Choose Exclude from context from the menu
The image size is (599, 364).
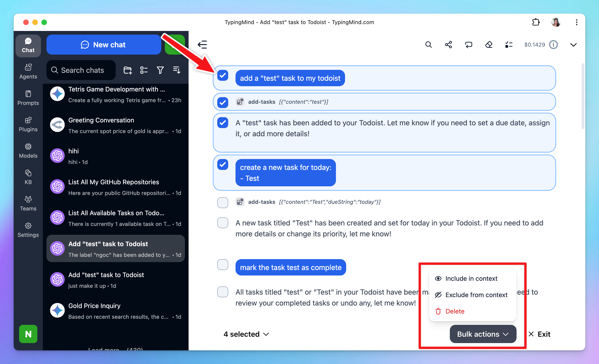click(x=473, y=295)
